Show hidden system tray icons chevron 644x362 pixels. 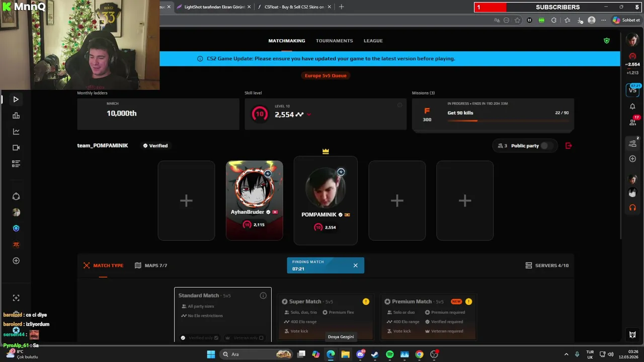point(566,354)
